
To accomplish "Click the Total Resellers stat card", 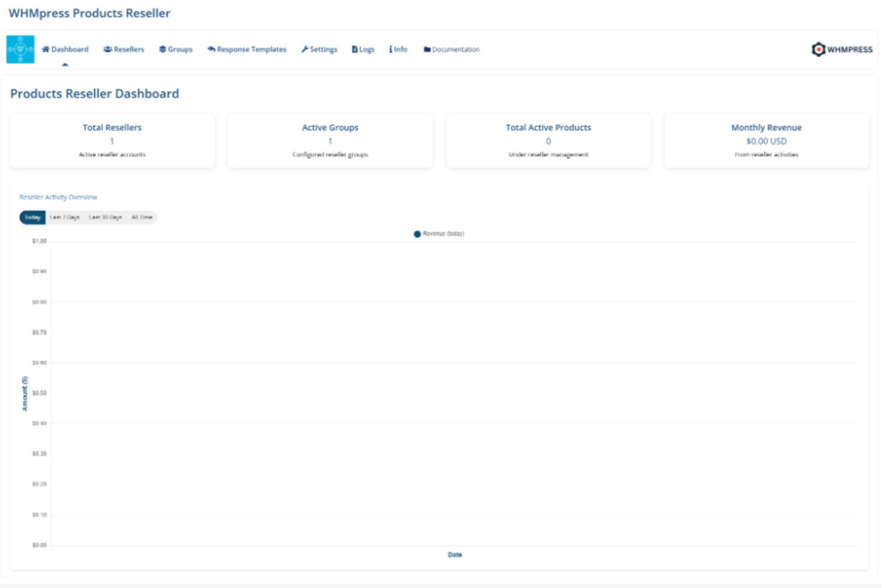I will coord(112,141).
